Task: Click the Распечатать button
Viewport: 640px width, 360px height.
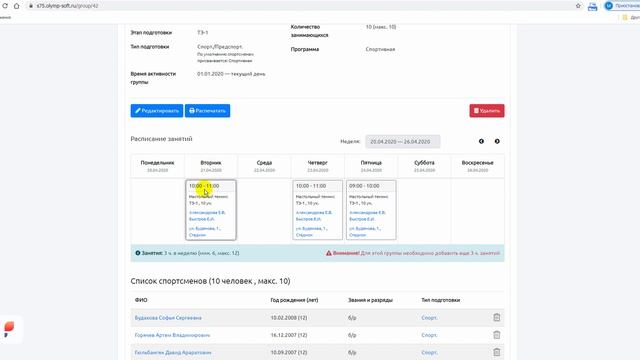Action: pos(207,111)
